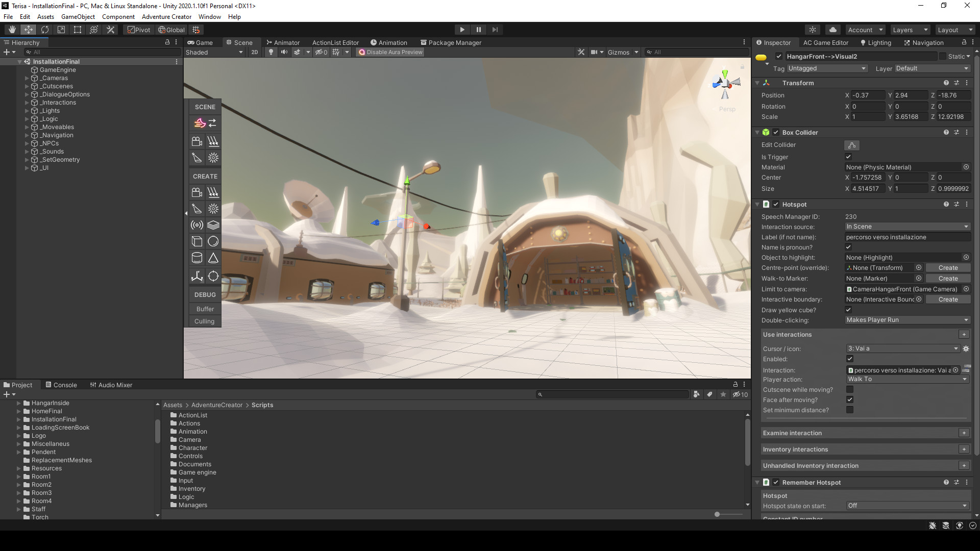Image resolution: width=980 pixels, height=551 pixels.
Task: Open cursor icon settings gear
Action: click(x=966, y=349)
